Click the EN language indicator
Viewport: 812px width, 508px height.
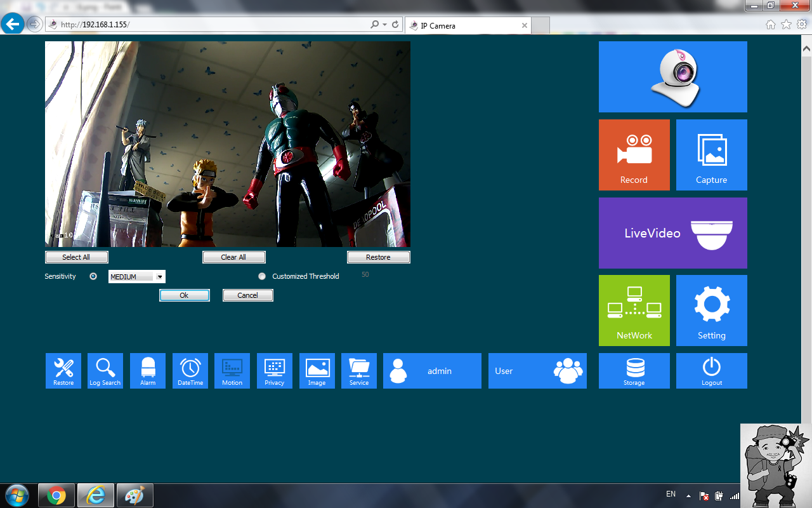point(671,494)
